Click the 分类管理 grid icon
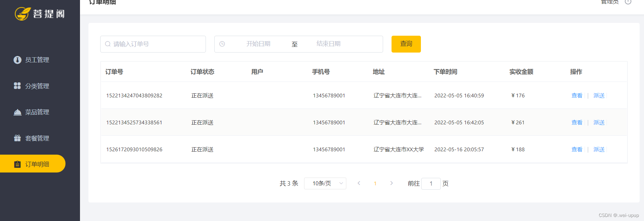This screenshot has width=644, height=221. pyautogui.click(x=17, y=86)
